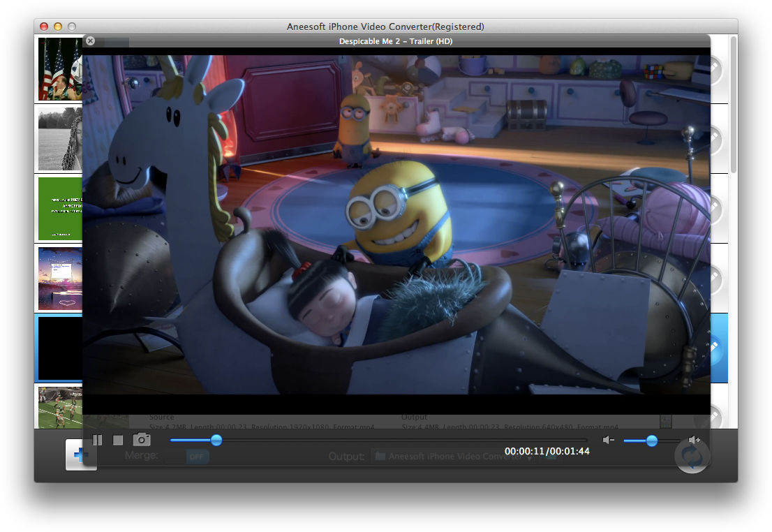Click the edit pencil on the first video row
This screenshot has height=532, width=772.
715,69
